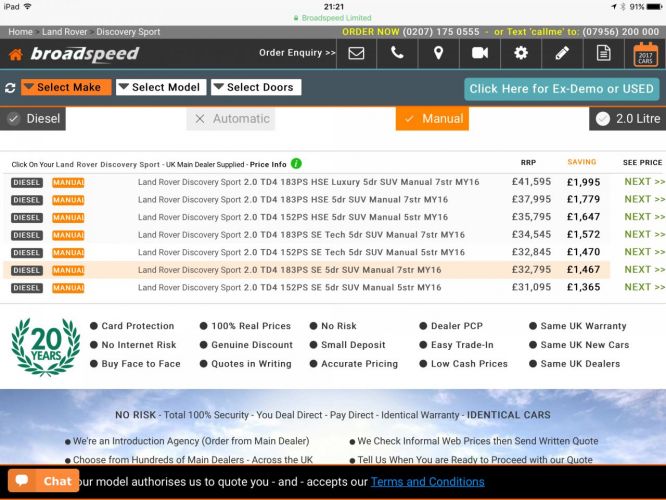666x500 pixels.
Task: Click NEXT for 152PS HSE 5str row
Action: point(644,217)
